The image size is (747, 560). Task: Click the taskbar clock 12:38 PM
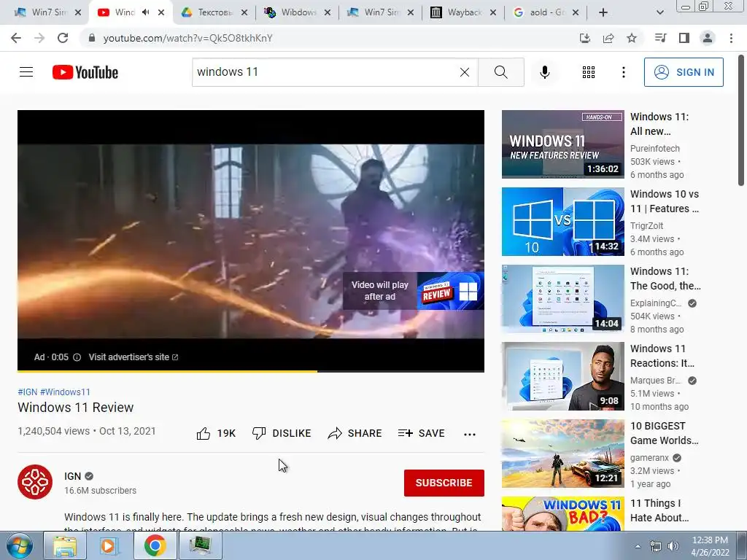[710, 546]
